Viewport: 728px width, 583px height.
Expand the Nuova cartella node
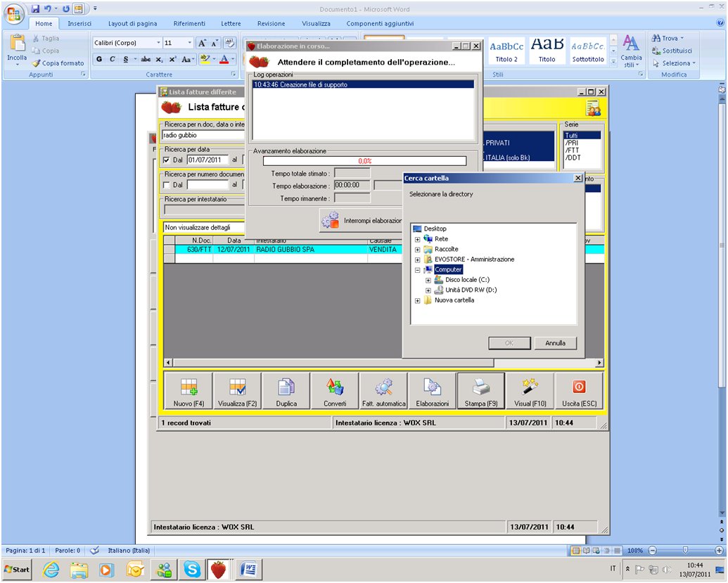[417, 301]
